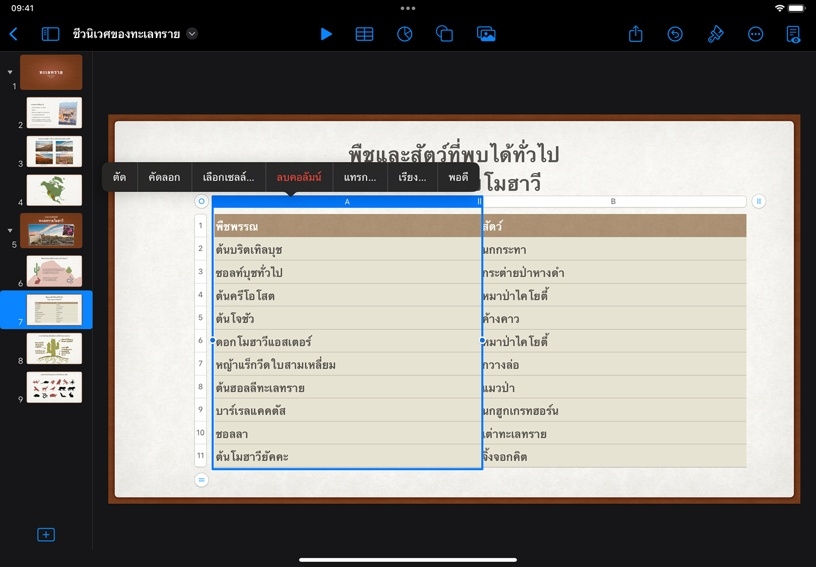Open the shapes insert icon
This screenshot has width=816, height=567.
(445, 34)
